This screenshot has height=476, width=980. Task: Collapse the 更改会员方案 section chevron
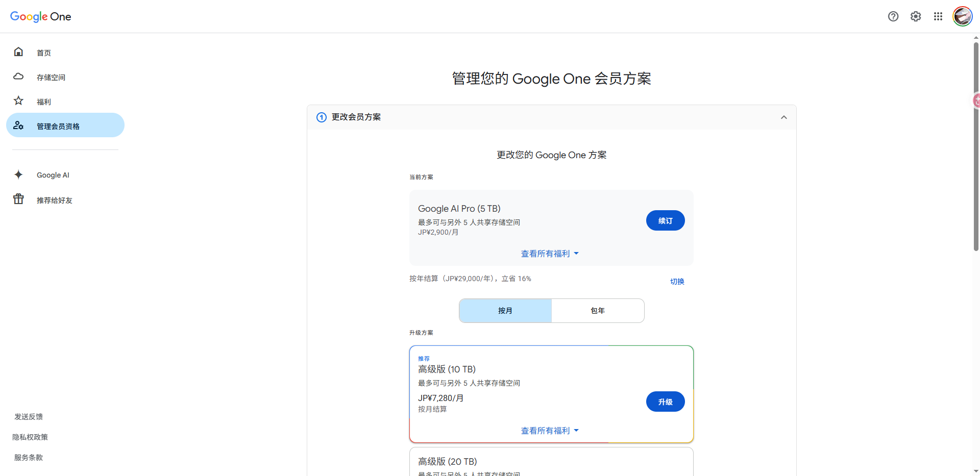784,117
